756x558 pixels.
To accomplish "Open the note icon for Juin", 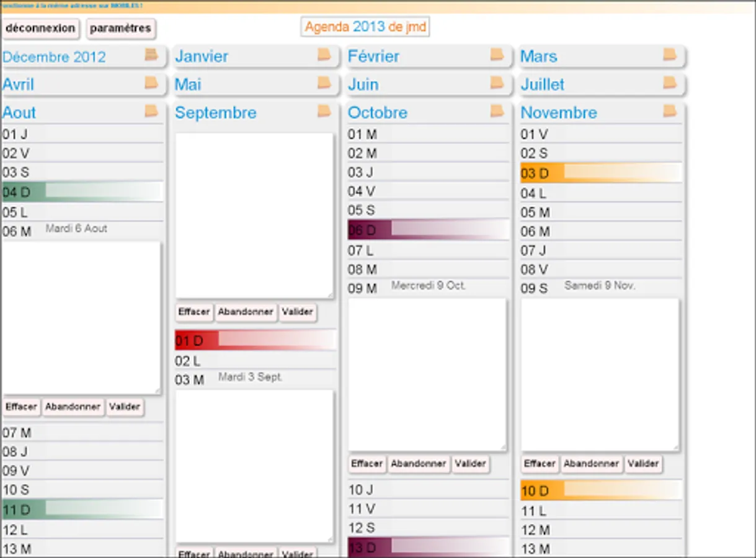I will pos(497,82).
